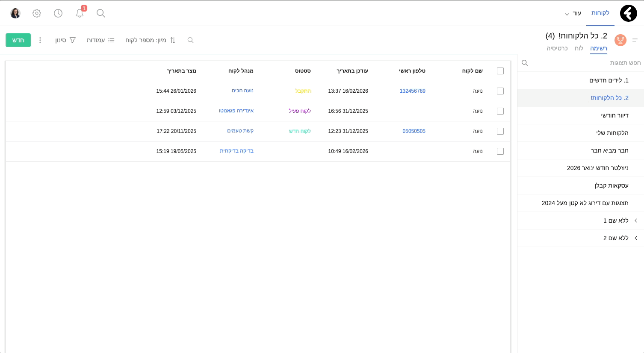Switch to כרטיסיה card view tab

[x=557, y=48]
